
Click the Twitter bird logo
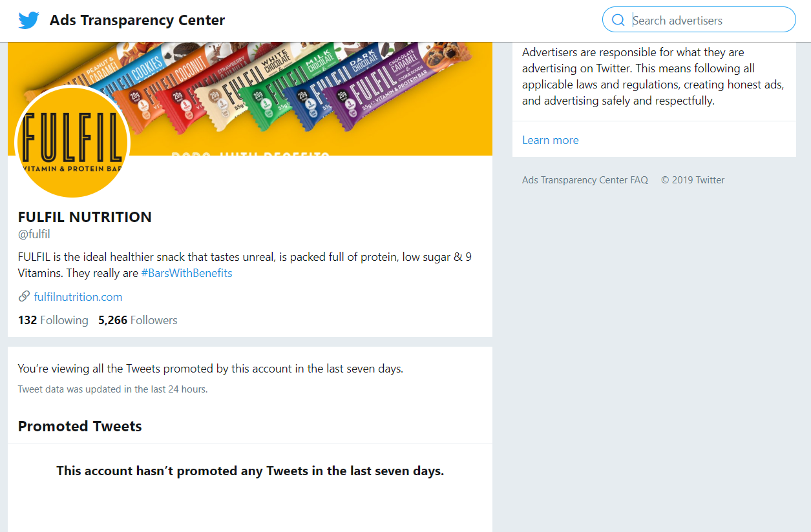tap(29, 20)
